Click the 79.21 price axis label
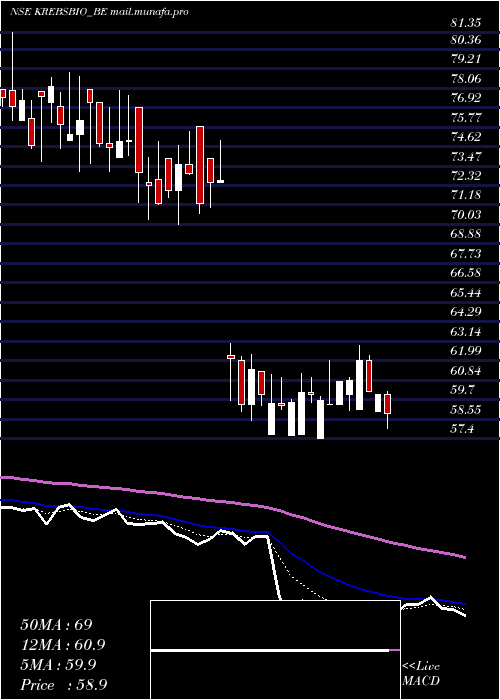 (466, 59)
